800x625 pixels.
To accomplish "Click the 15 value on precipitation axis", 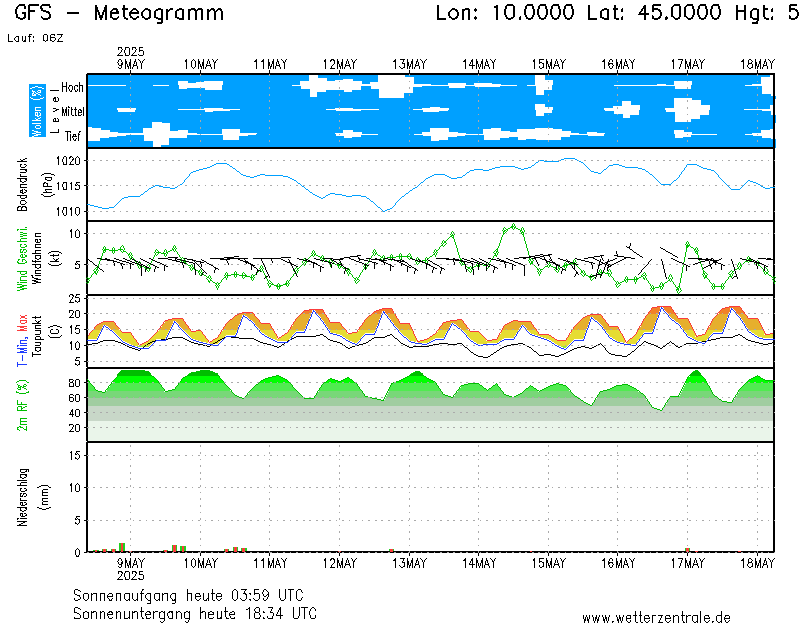I will coord(75,455).
